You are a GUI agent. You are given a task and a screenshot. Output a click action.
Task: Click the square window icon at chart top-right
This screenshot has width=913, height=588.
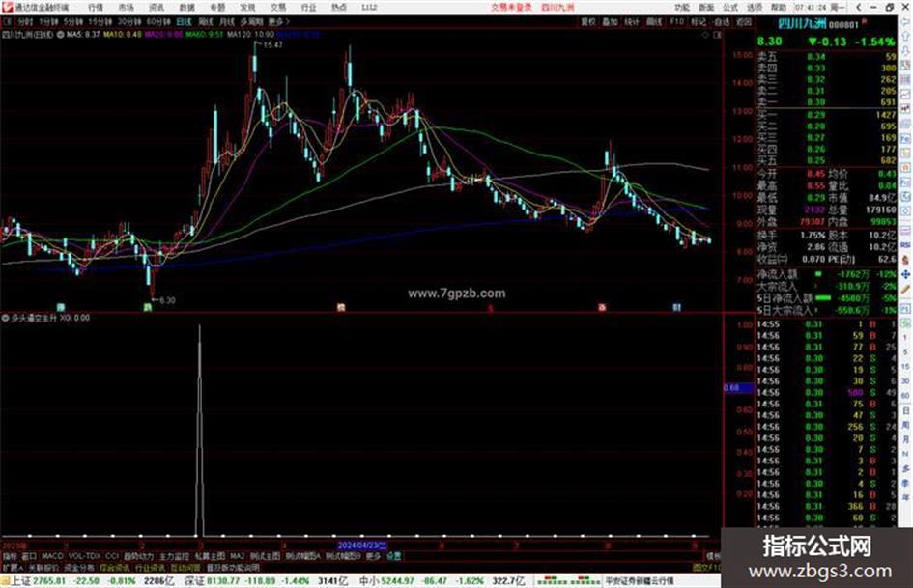click(717, 35)
